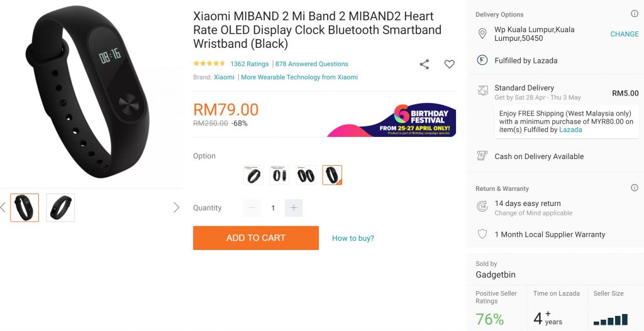The width and height of the screenshot is (644, 331).
Task: Click the Cash on Delivery icon
Action: click(482, 156)
